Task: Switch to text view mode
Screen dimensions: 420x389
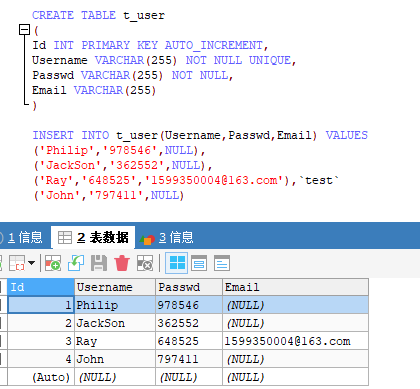Action: [x=222, y=263]
